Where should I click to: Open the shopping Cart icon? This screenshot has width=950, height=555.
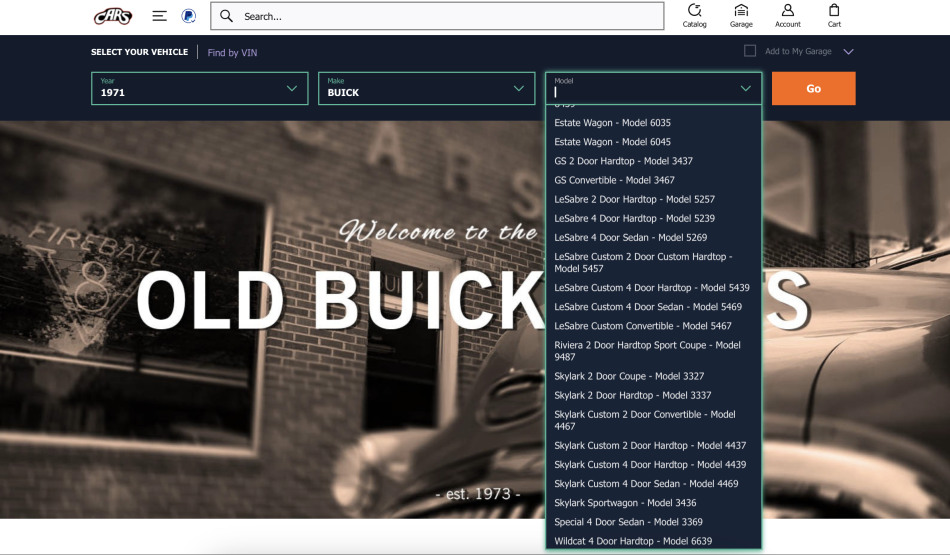coord(834,15)
